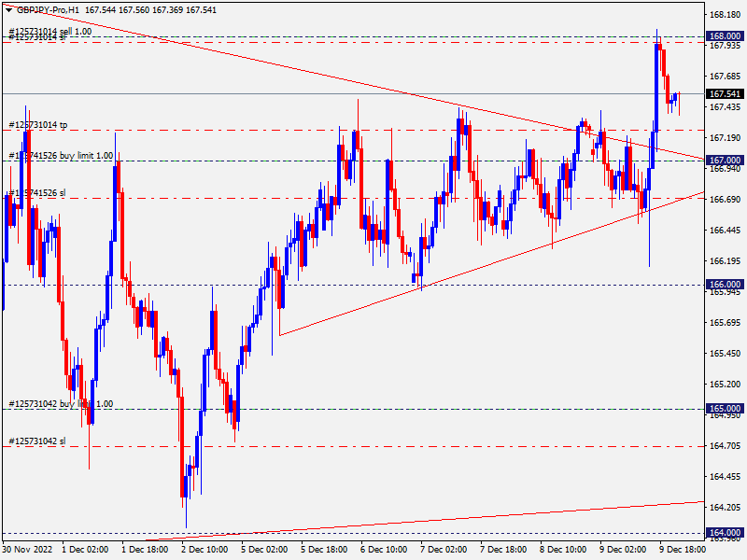
Task: Click the 166.445 price scale label
Action: pyautogui.click(x=726, y=230)
